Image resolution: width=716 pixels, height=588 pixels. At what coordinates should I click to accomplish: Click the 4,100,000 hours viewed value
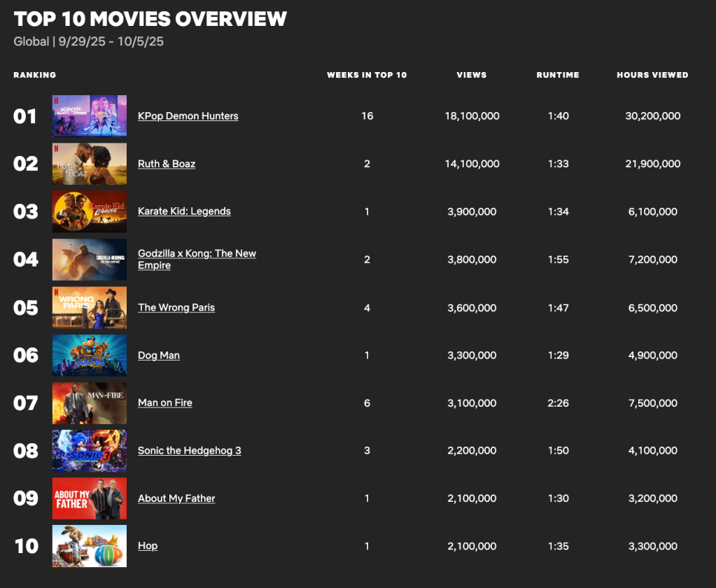(653, 451)
